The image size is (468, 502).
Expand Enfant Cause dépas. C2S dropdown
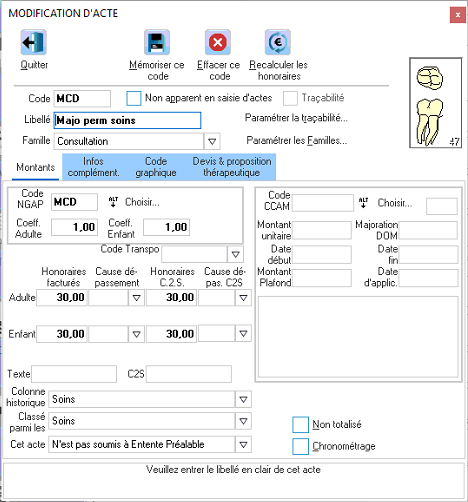point(243,333)
